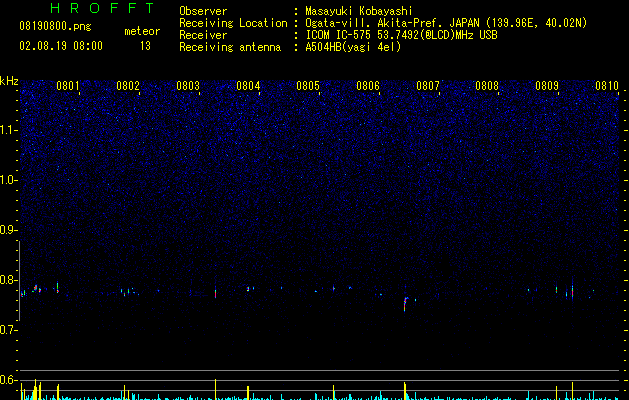Click the 0.7 kHz axis label

coord(9,330)
